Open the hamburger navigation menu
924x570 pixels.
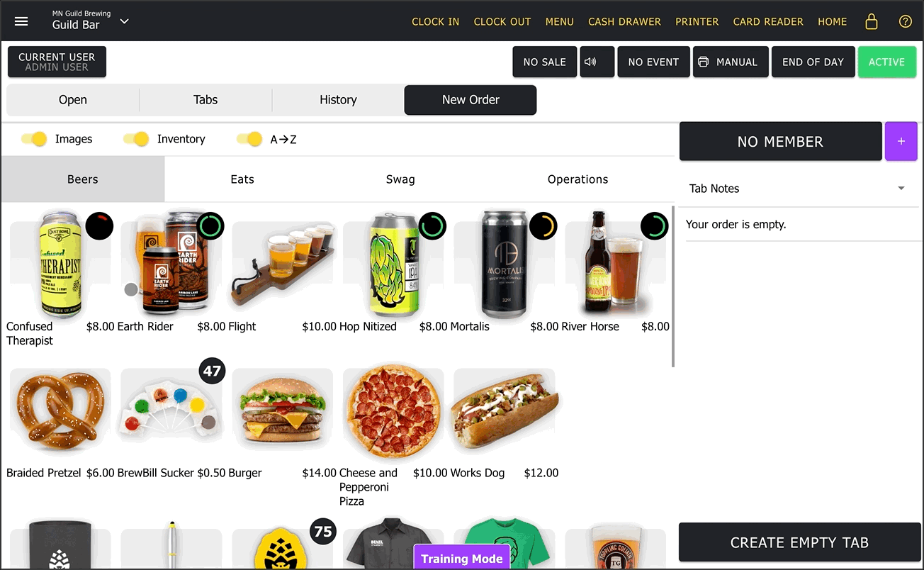21,21
